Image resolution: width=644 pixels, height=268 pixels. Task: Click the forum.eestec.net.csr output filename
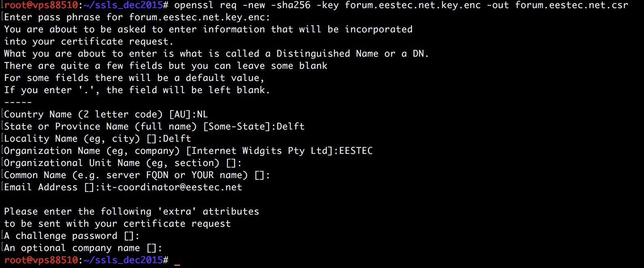click(x=571, y=5)
